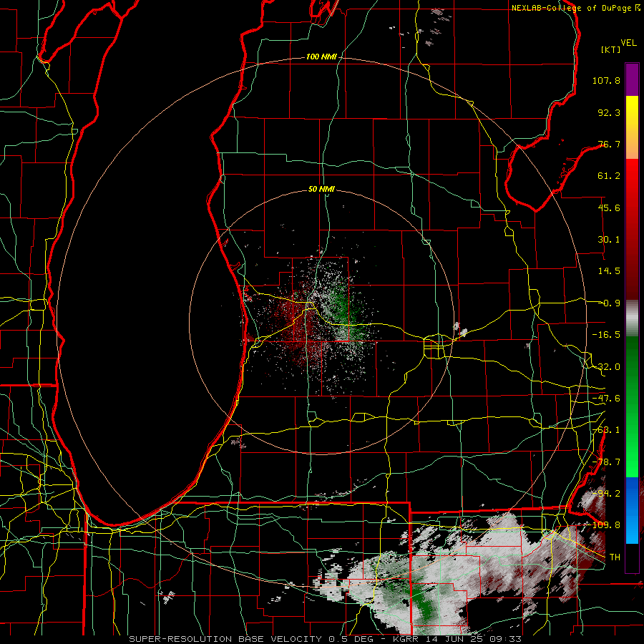
Task: Click the -16.5 velocity scale value
Action: pos(606,335)
